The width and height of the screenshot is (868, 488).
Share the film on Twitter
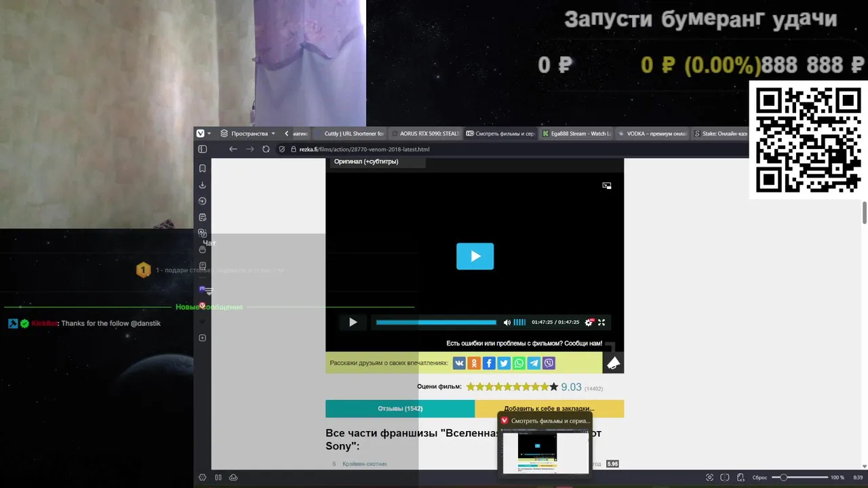(x=504, y=363)
